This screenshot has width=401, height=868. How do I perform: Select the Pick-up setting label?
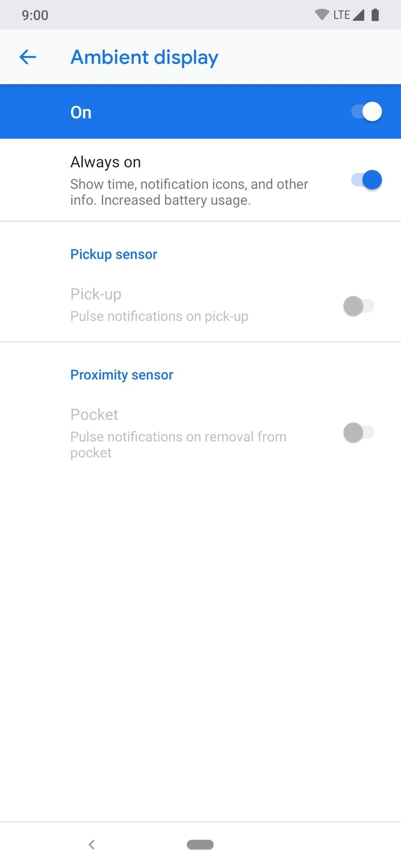coord(96,294)
